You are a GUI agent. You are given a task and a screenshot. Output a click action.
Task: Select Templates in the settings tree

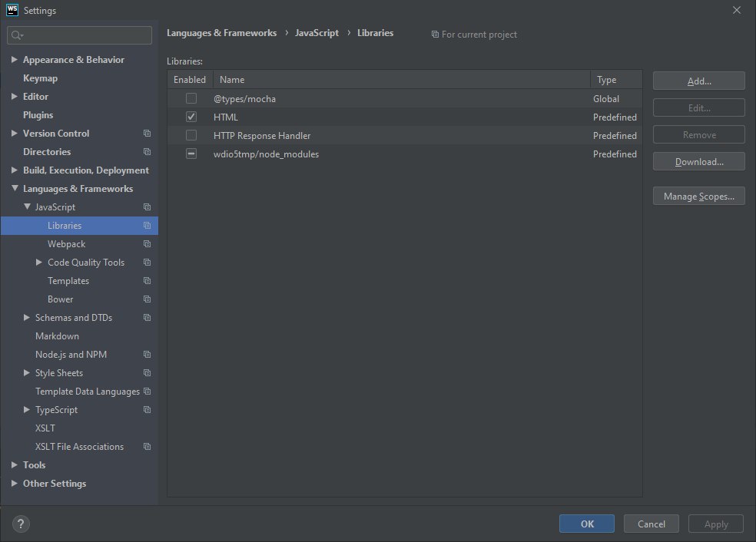click(68, 281)
